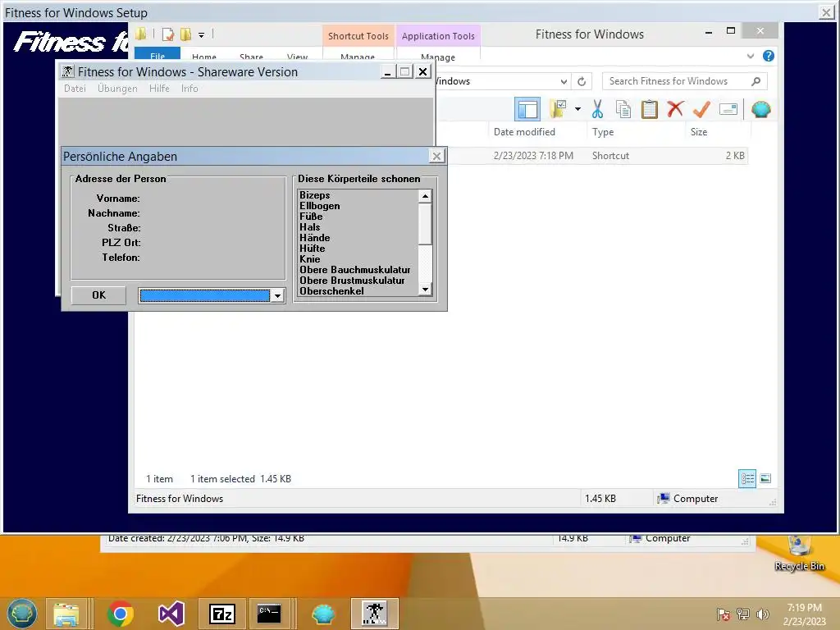Open the address bar history dropdown
The height and width of the screenshot is (630, 840).
(564, 81)
